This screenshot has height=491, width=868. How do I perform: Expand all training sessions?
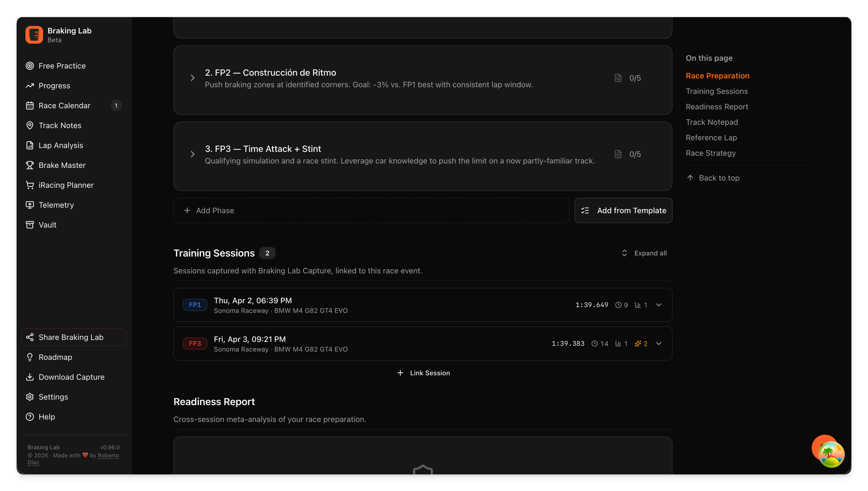644,253
